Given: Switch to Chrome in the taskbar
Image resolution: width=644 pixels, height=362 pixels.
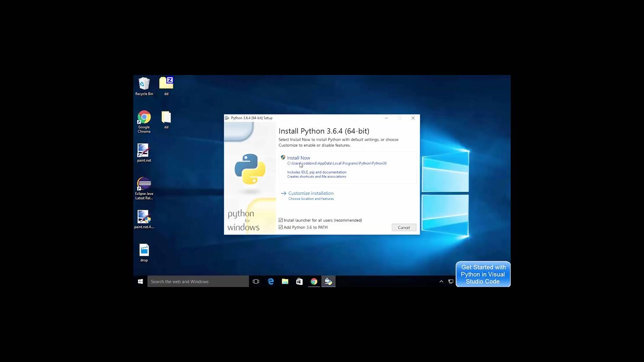Looking at the screenshot, I should point(314,282).
